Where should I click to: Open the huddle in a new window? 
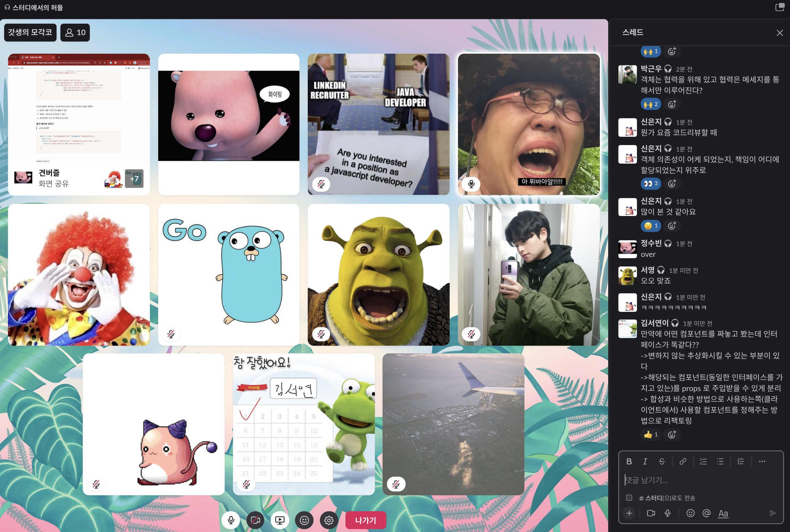pos(779,7)
